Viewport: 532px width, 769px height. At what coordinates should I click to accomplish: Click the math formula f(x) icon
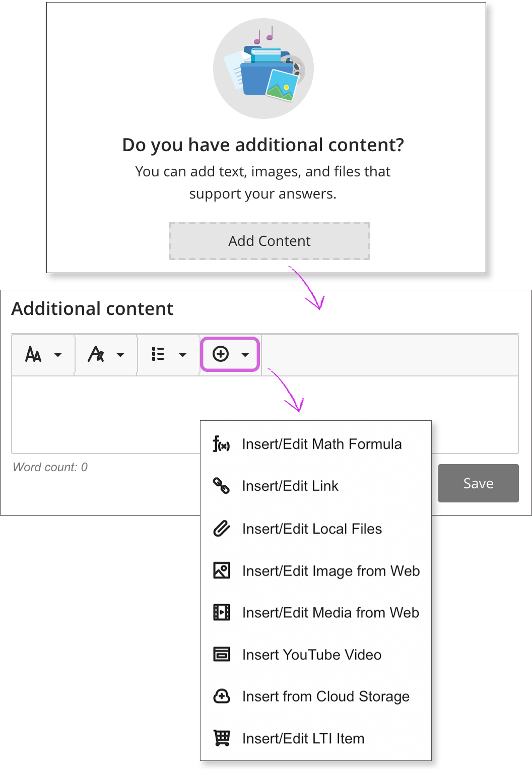pos(221,444)
